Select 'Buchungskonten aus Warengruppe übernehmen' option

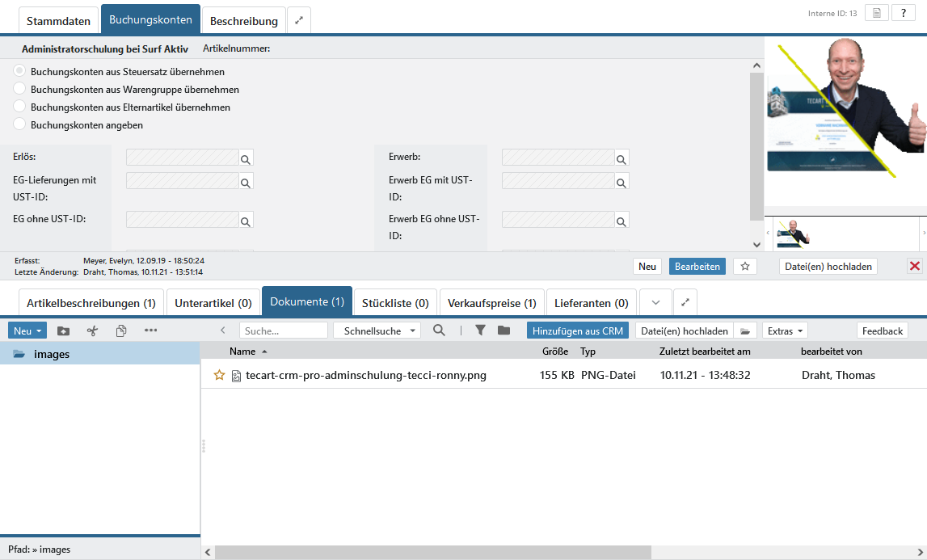click(20, 89)
